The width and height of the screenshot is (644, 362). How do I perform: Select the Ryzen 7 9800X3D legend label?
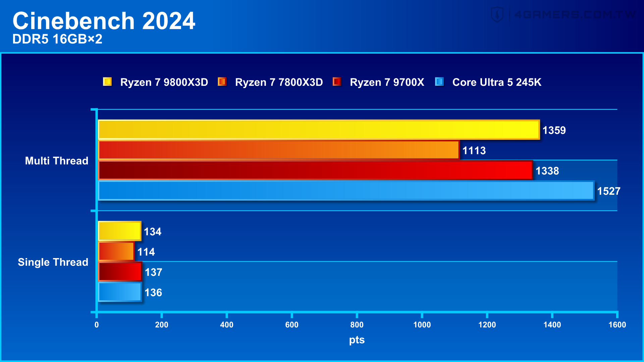(x=164, y=82)
